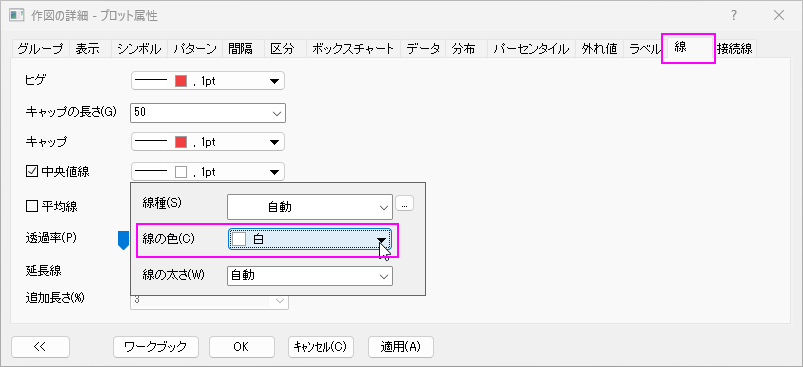Screen dimensions: 803x367
Task: Open the パーセンタイル tab
Action: [531, 49]
